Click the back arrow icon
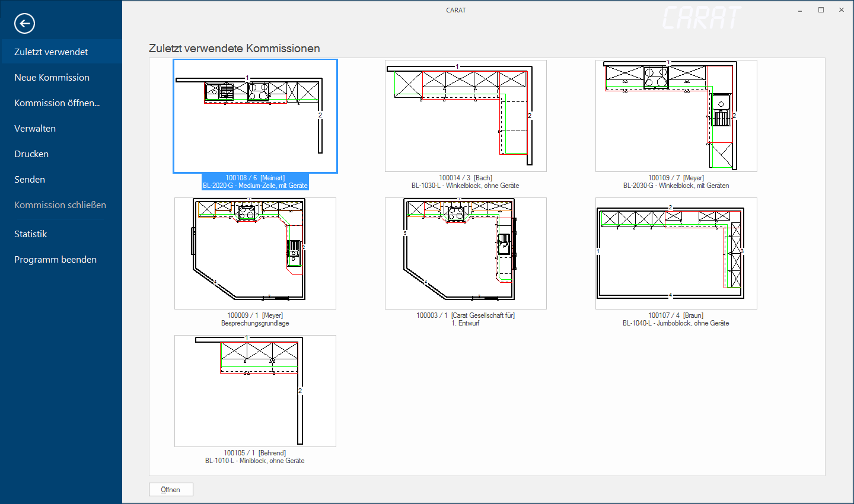 [x=24, y=24]
